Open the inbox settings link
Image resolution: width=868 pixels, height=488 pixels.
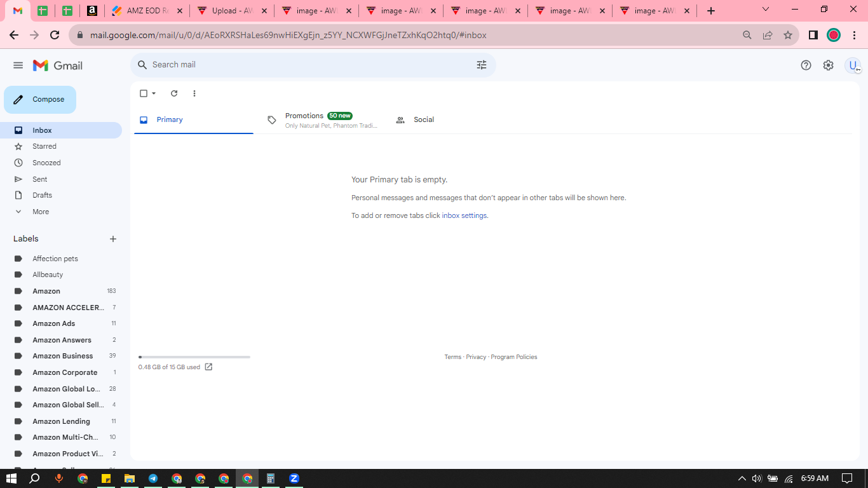tap(465, 215)
